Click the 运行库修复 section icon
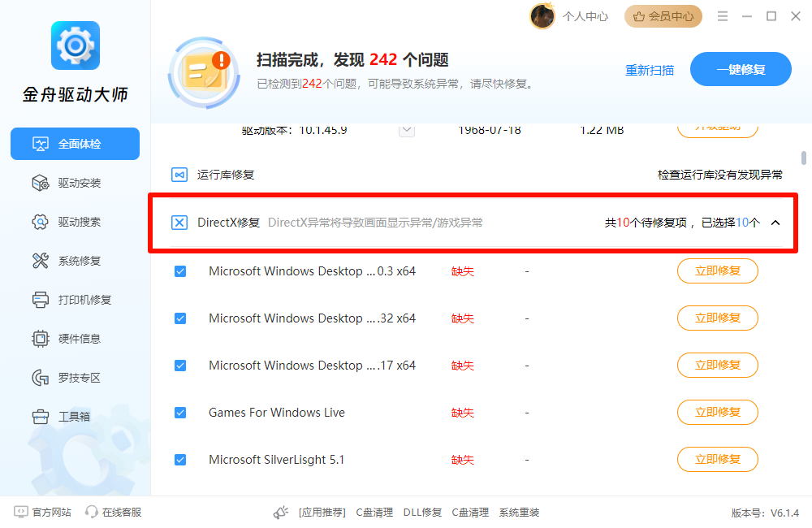Viewport: 812px width, 528px height. click(x=179, y=175)
